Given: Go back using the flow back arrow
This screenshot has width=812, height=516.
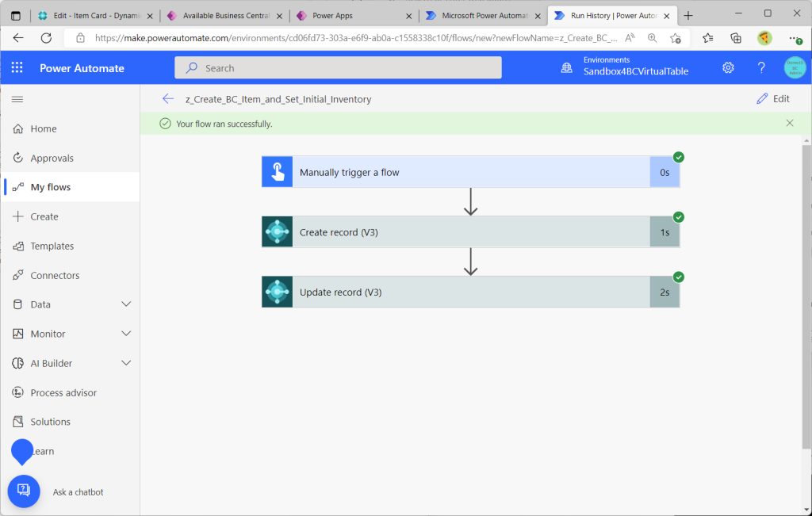Looking at the screenshot, I should (168, 99).
